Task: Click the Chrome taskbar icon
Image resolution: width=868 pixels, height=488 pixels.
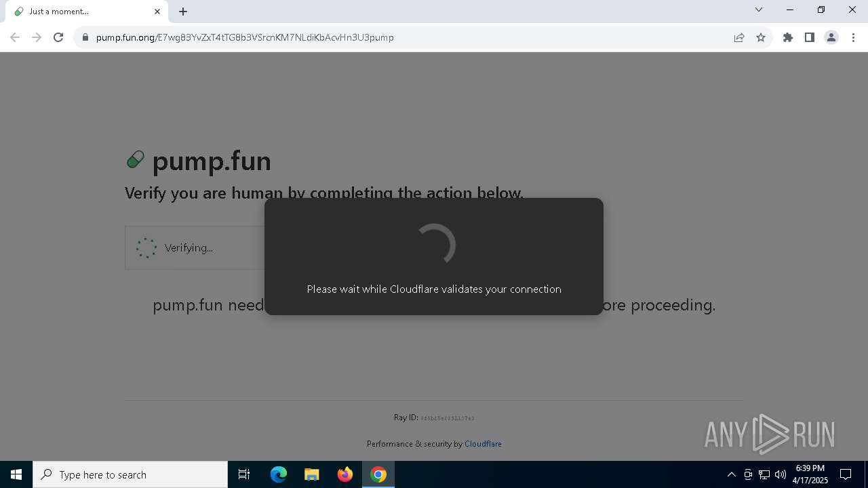Action: pyautogui.click(x=378, y=474)
